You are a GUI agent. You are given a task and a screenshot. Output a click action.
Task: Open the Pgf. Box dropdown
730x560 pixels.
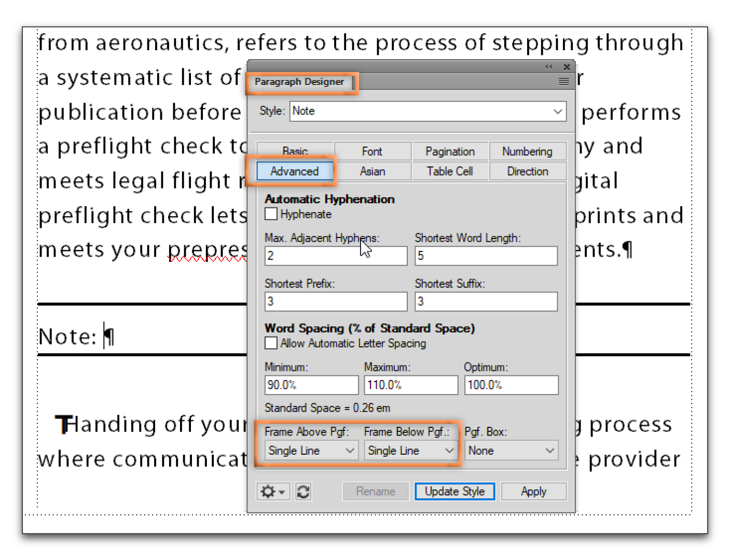coord(511,451)
